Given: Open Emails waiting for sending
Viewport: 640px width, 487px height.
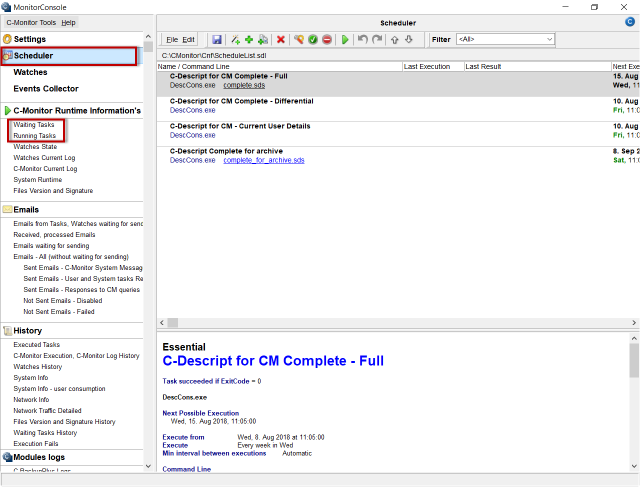Looking at the screenshot, I should 51,246.
